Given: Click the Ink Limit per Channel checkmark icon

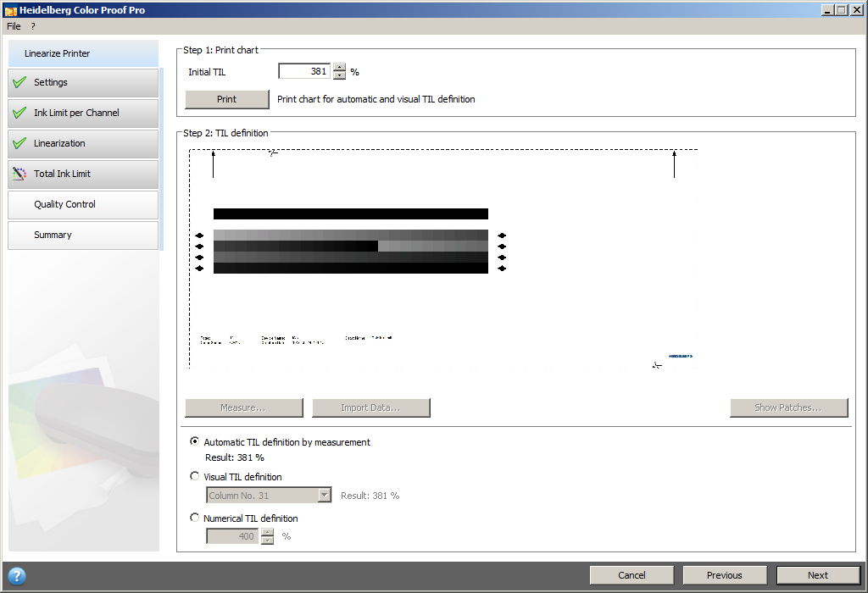Looking at the screenshot, I should click(x=19, y=113).
